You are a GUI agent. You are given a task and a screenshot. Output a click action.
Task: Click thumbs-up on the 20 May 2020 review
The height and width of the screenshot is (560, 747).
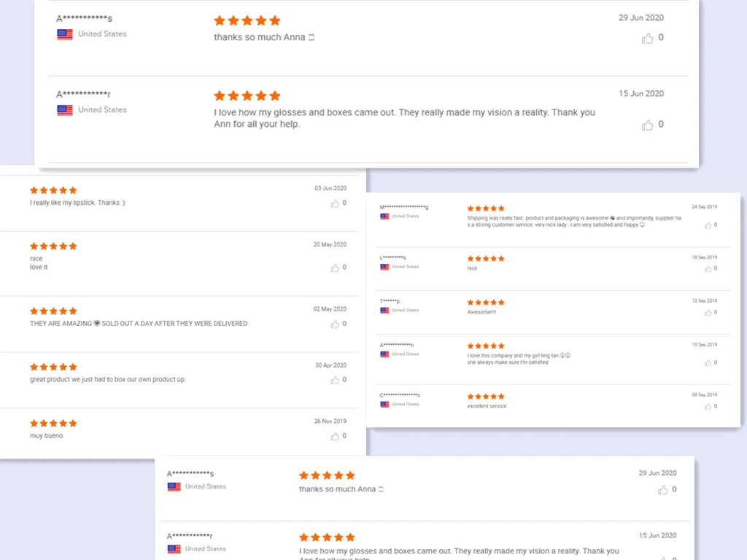tap(335, 268)
